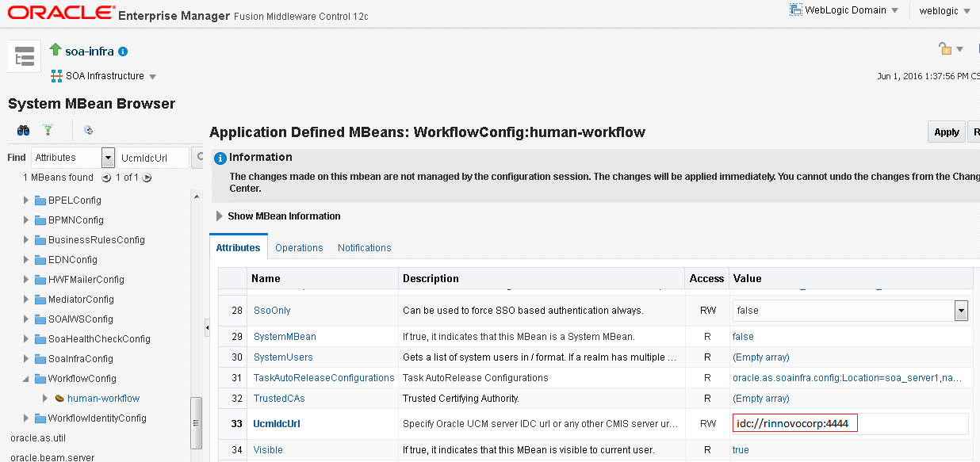Edit the UcmIdcUrl value field
This screenshot has width=980, height=462.
pos(794,422)
